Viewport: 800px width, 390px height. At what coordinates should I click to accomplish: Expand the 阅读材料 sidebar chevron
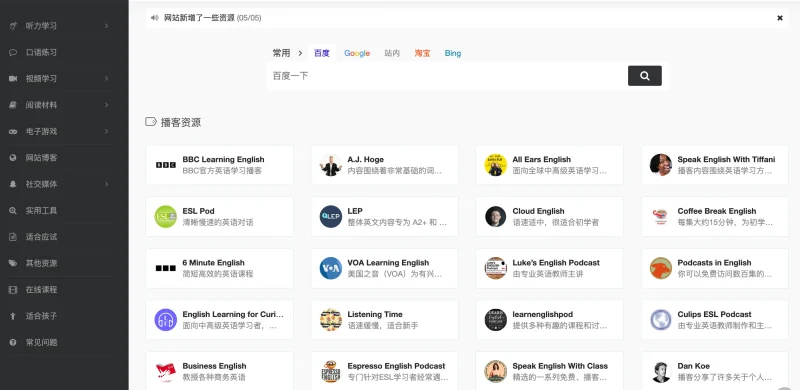coord(107,105)
